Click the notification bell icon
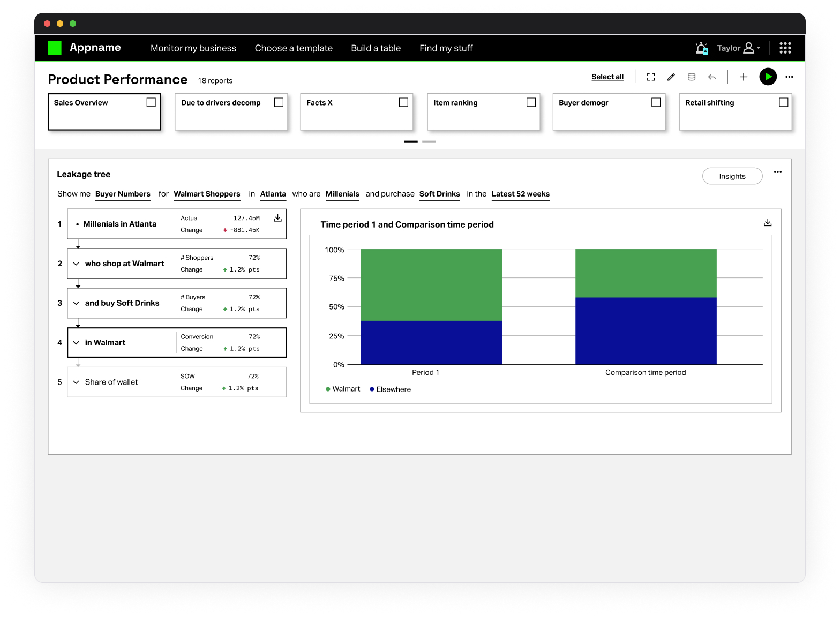 pyautogui.click(x=701, y=48)
